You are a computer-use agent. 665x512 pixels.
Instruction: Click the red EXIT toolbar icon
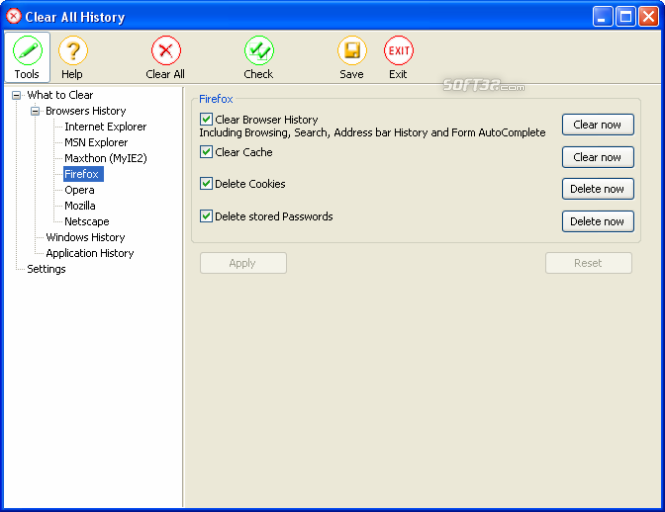pyautogui.click(x=399, y=51)
